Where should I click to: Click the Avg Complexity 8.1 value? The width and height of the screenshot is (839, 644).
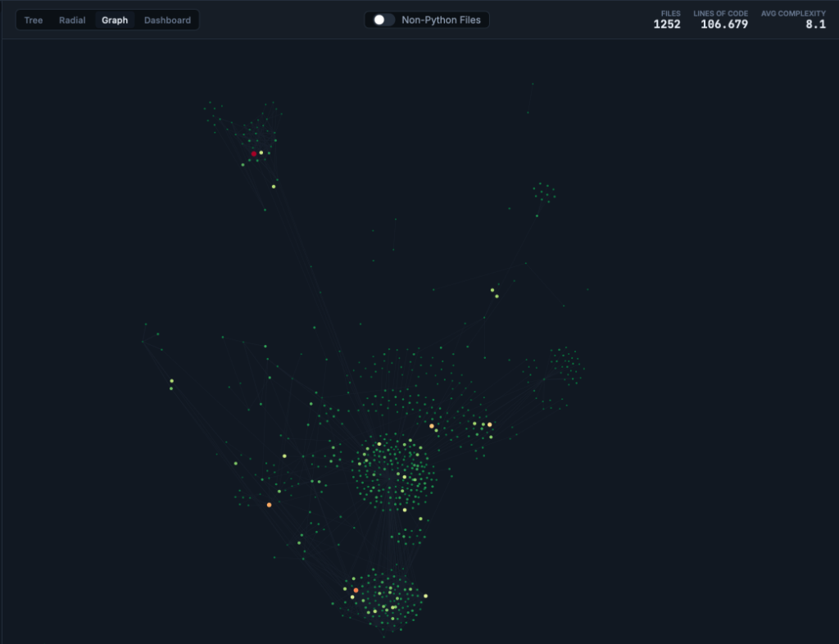tap(814, 25)
